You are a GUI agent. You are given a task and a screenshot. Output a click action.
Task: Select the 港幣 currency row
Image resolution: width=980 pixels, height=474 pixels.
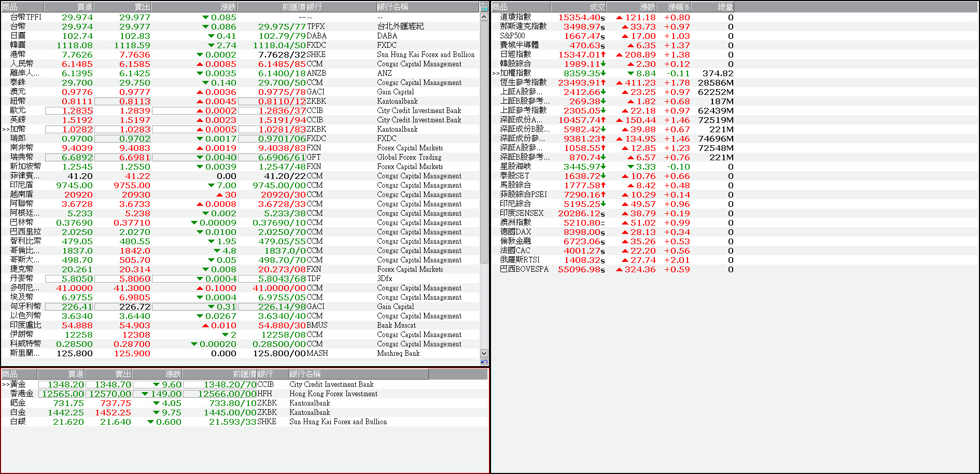tap(240, 54)
